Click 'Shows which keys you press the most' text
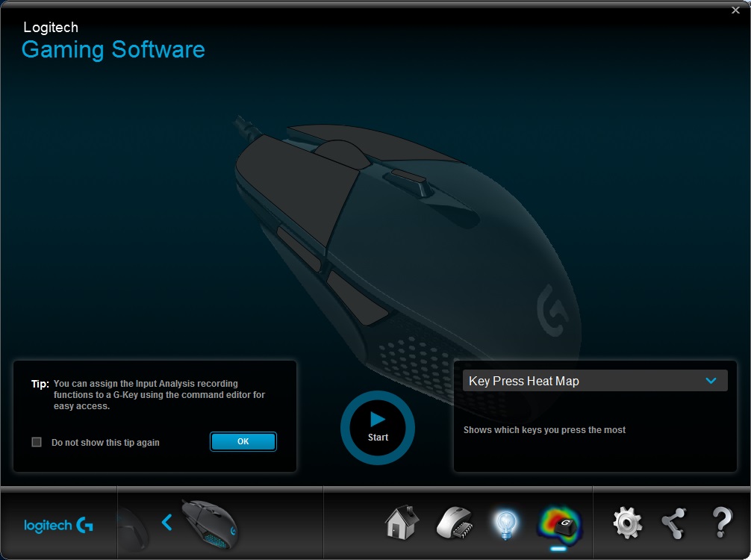 tap(544, 429)
